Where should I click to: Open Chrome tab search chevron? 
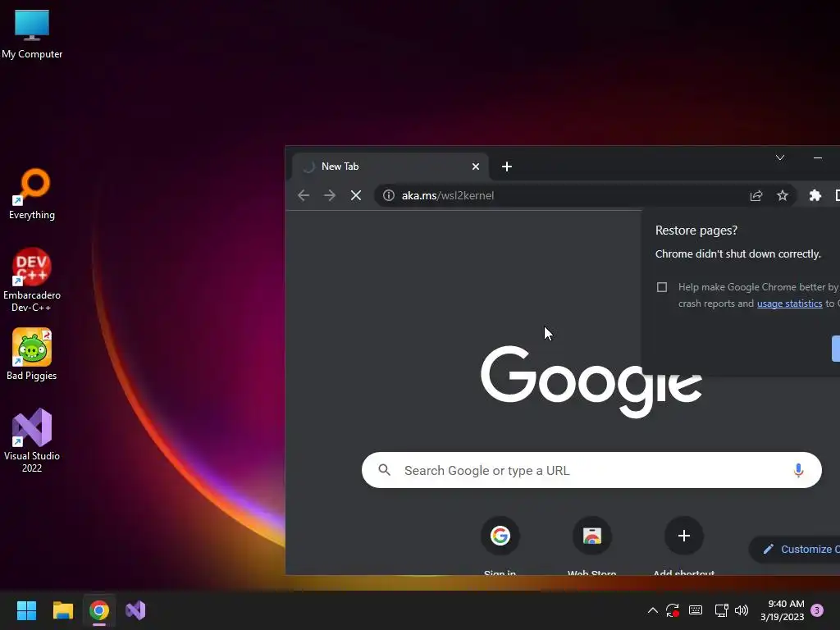pyautogui.click(x=780, y=157)
